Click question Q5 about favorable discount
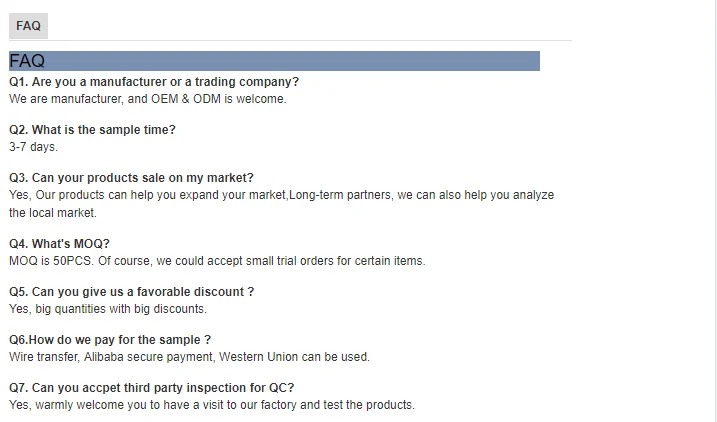The image size is (717, 422). pos(131,292)
